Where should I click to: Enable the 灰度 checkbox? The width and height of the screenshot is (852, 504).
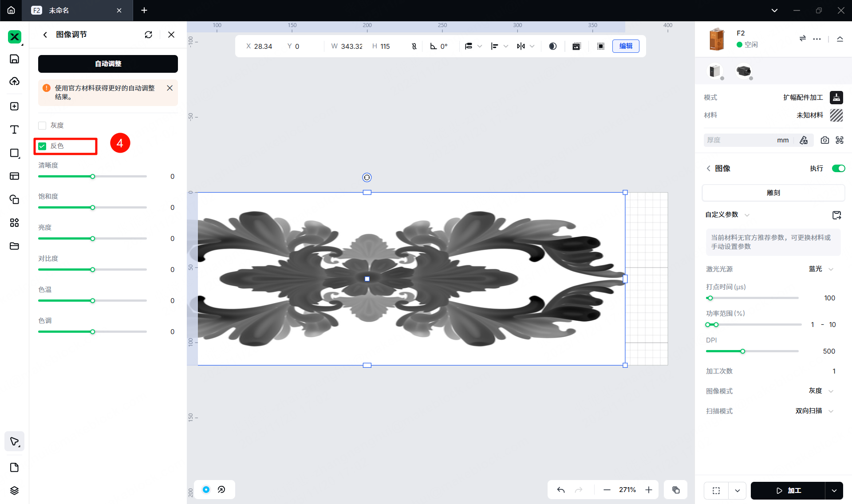click(43, 126)
